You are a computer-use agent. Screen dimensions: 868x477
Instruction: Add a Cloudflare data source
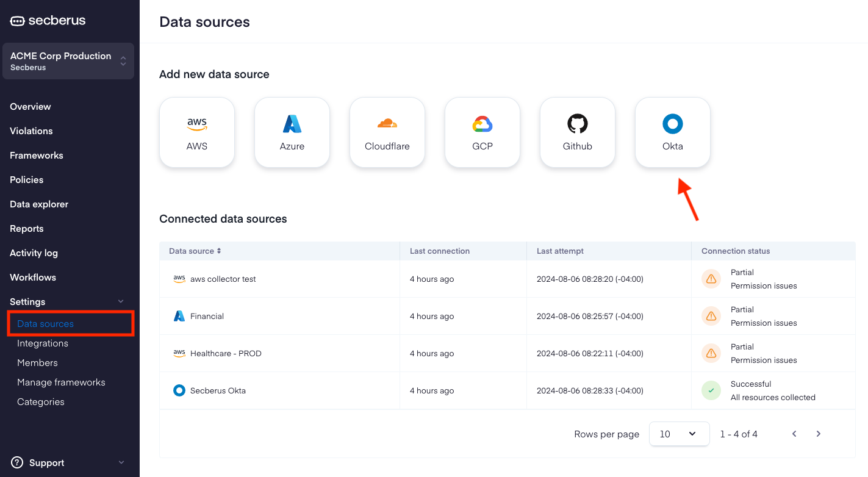(x=387, y=132)
